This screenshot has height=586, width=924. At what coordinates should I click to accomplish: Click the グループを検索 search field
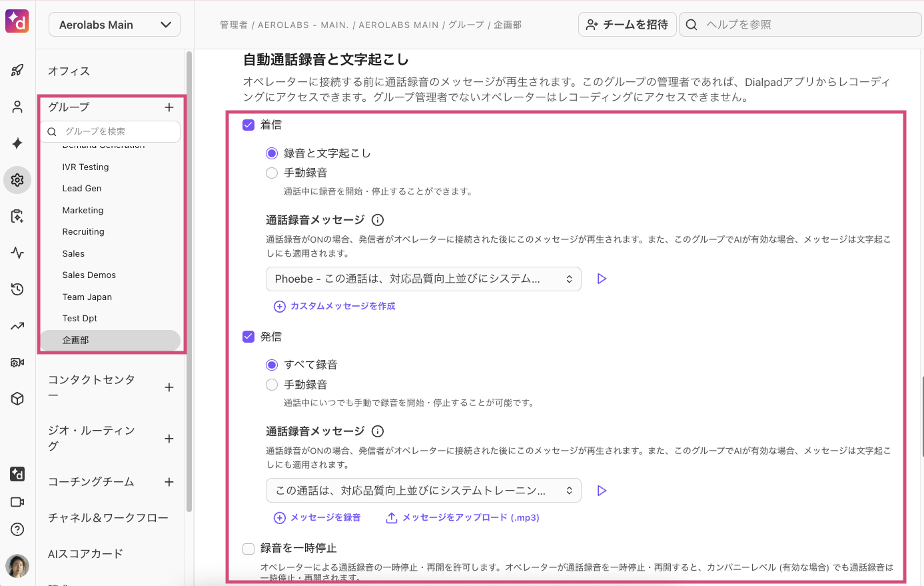tap(110, 131)
